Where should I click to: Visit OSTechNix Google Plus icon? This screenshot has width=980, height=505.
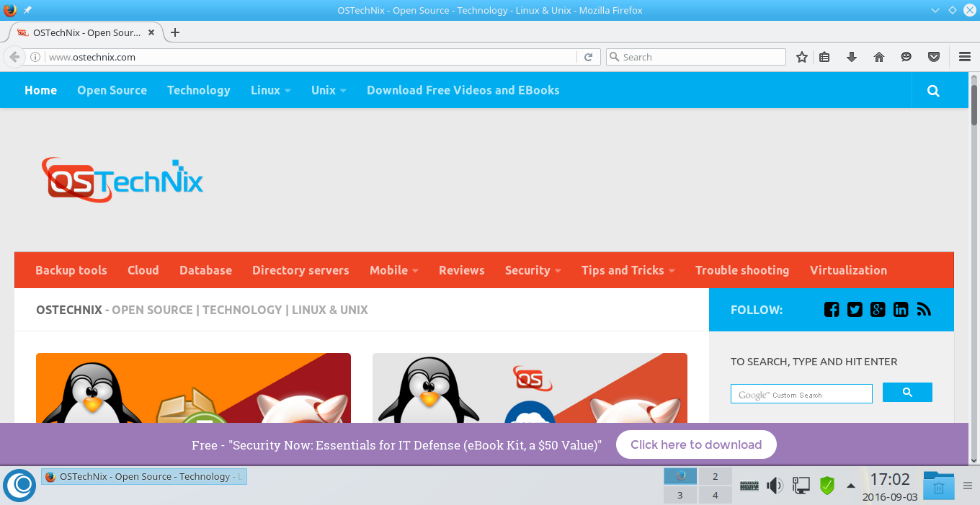point(878,310)
